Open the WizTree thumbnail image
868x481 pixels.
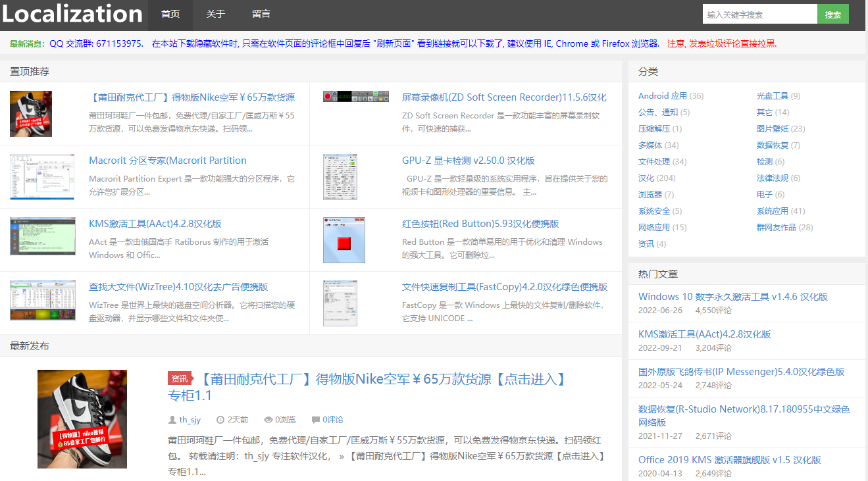43,300
